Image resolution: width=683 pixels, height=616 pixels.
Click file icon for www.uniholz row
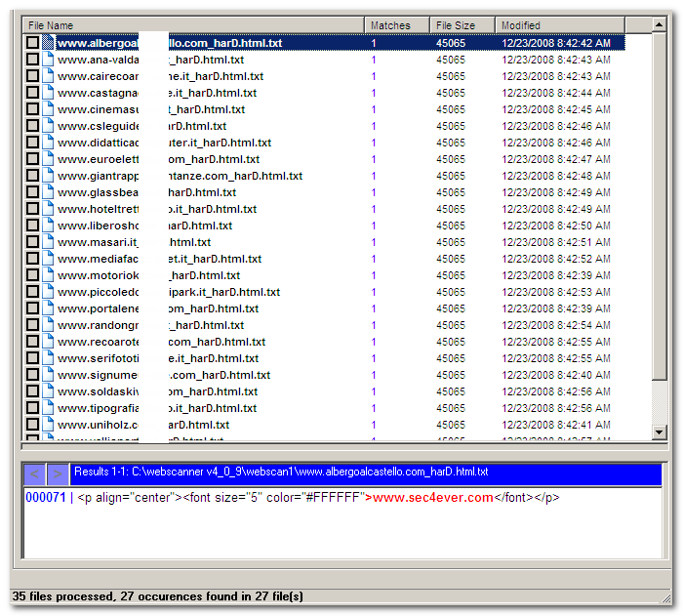[x=48, y=425]
